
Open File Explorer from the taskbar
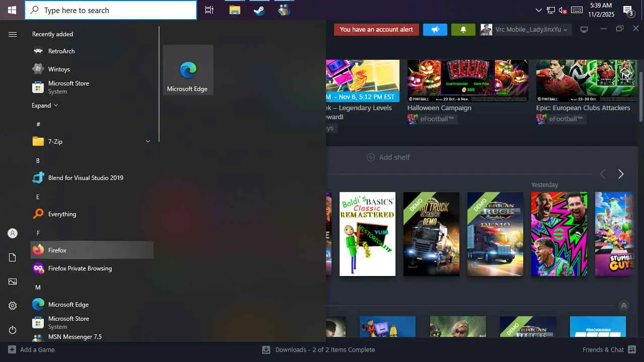point(234,10)
